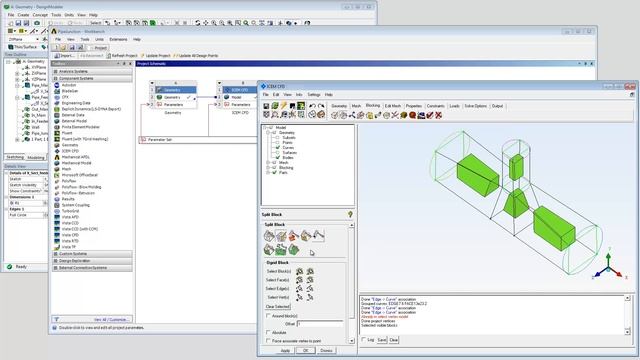
Task: Click the Select Face(s) first picker icon
Action: [300, 280]
